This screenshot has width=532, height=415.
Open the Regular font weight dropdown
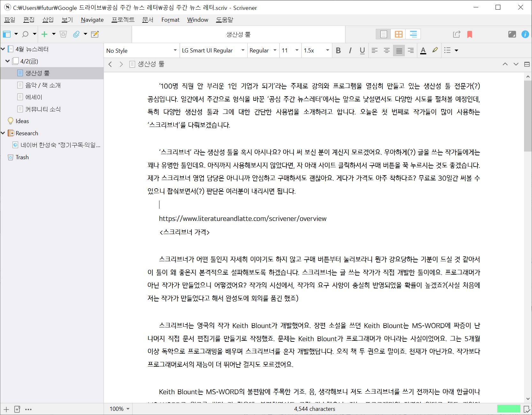pos(263,51)
